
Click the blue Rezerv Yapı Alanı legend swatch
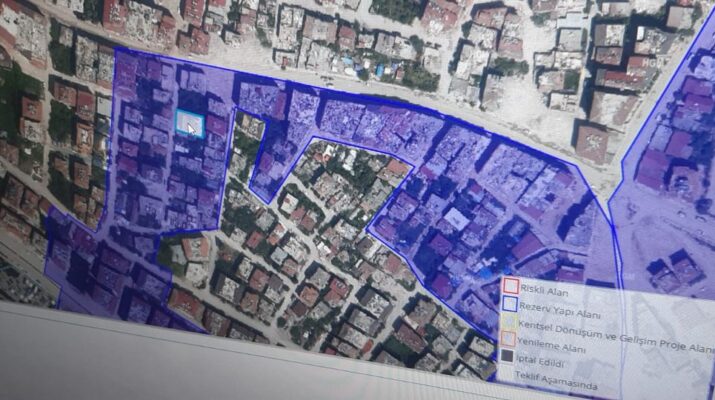click(509, 303)
